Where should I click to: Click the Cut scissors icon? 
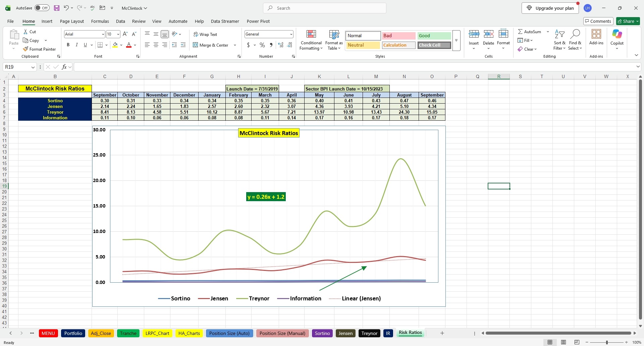tap(26, 32)
